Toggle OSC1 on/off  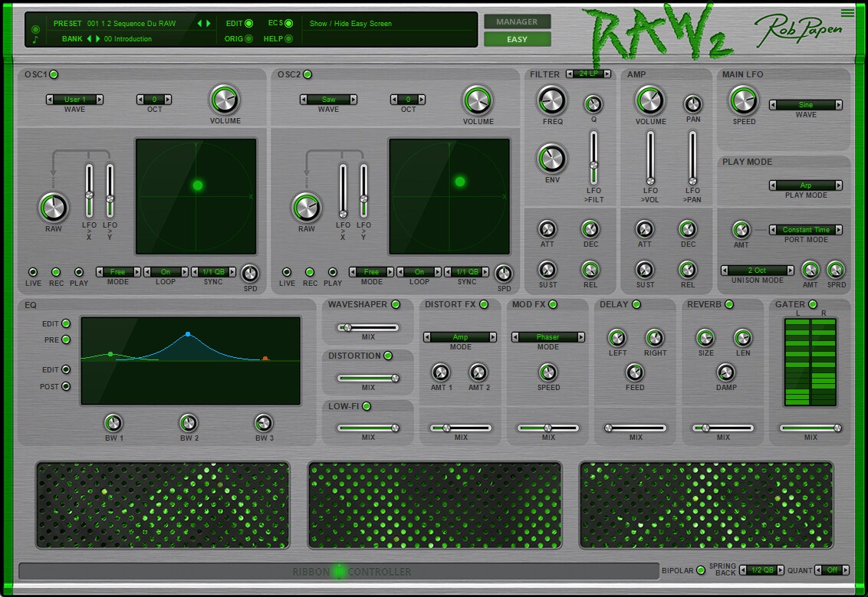[x=54, y=74]
